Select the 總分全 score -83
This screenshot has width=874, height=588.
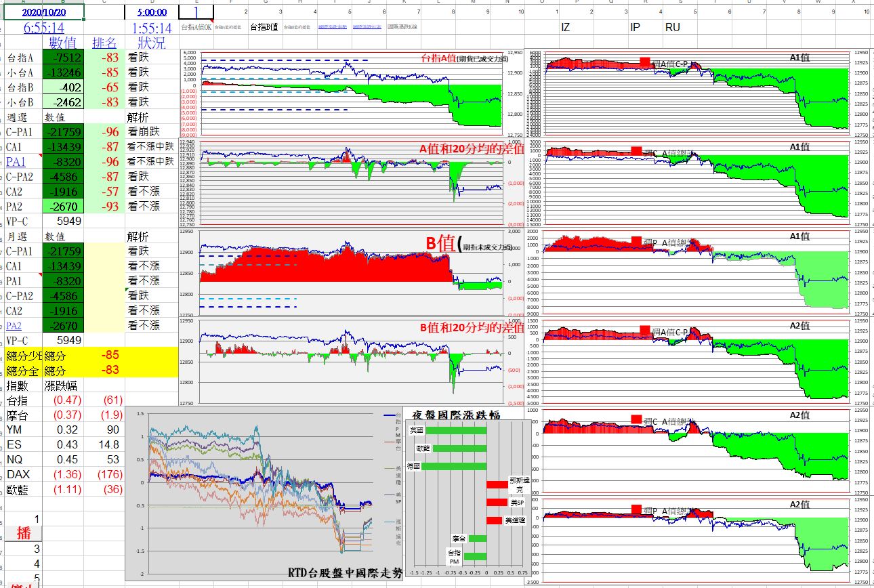coord(104,370)
